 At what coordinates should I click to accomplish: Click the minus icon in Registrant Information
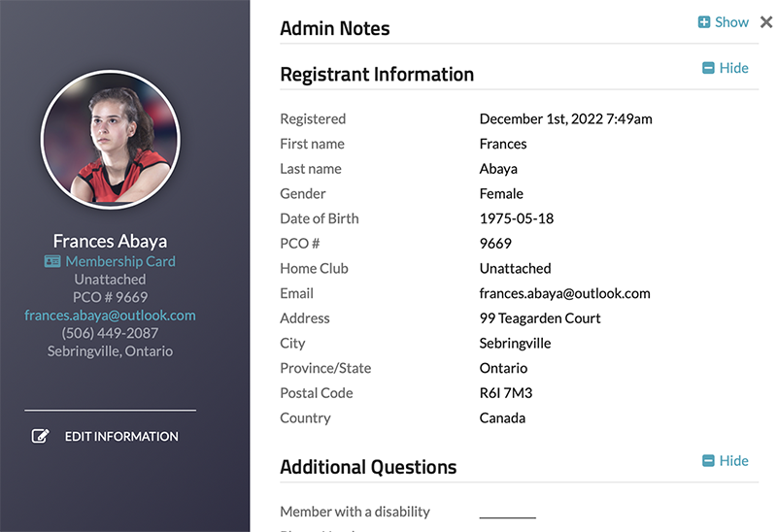pyautogui.click(x=709, y=68)
